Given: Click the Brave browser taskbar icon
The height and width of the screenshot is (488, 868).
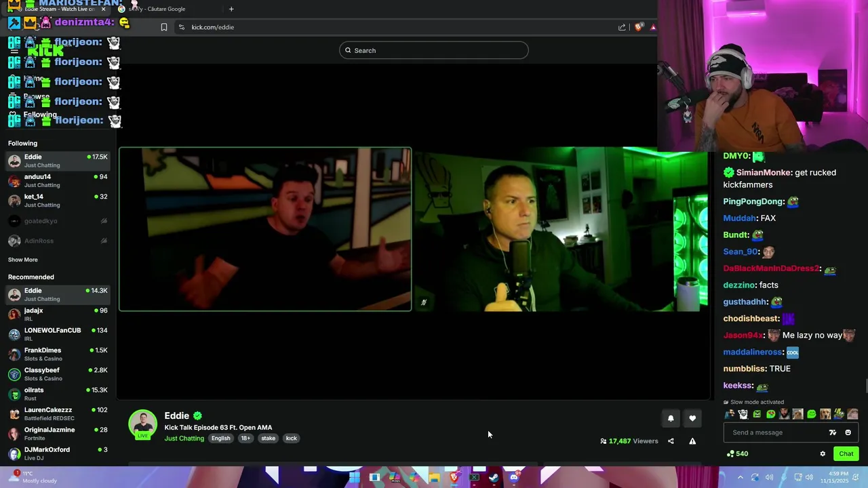Looking at the screenshot, I should click(454, 477).
